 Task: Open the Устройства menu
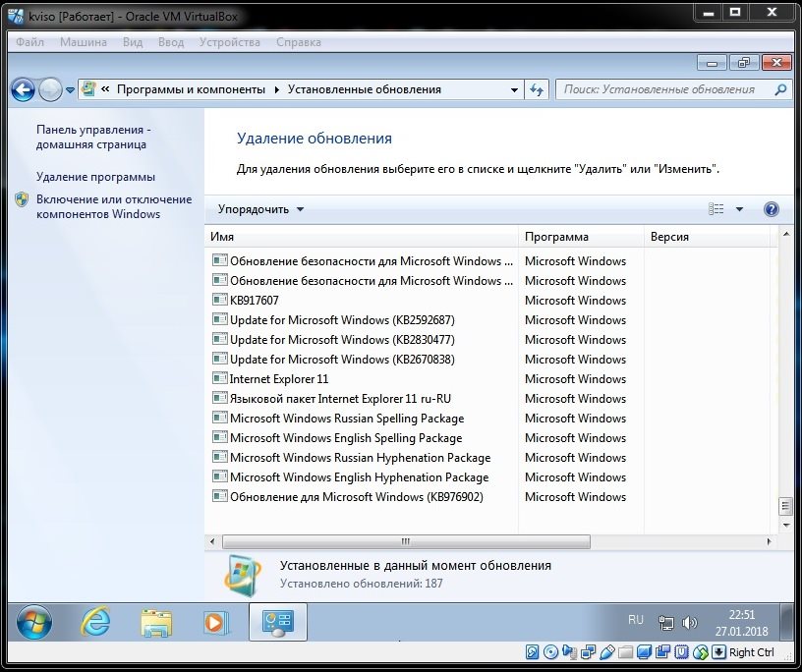230,42
